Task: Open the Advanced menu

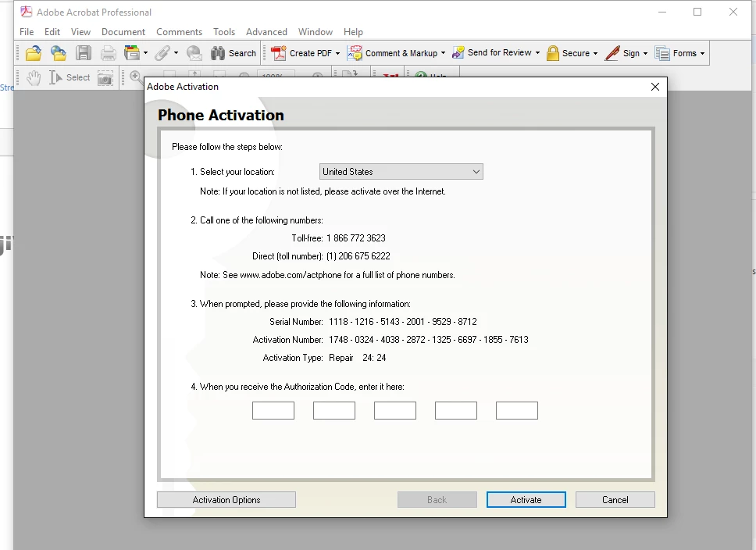Action: 266,32
